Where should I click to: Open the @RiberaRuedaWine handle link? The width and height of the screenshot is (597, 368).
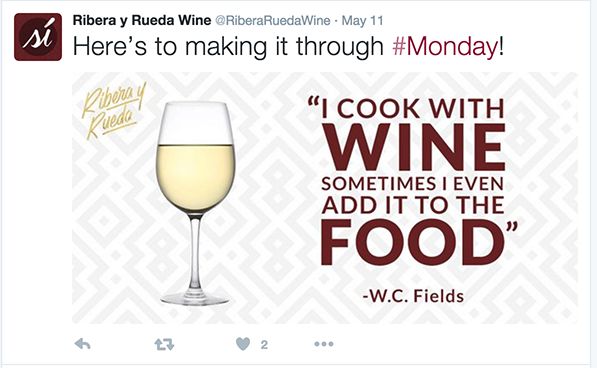pos(273,21)
